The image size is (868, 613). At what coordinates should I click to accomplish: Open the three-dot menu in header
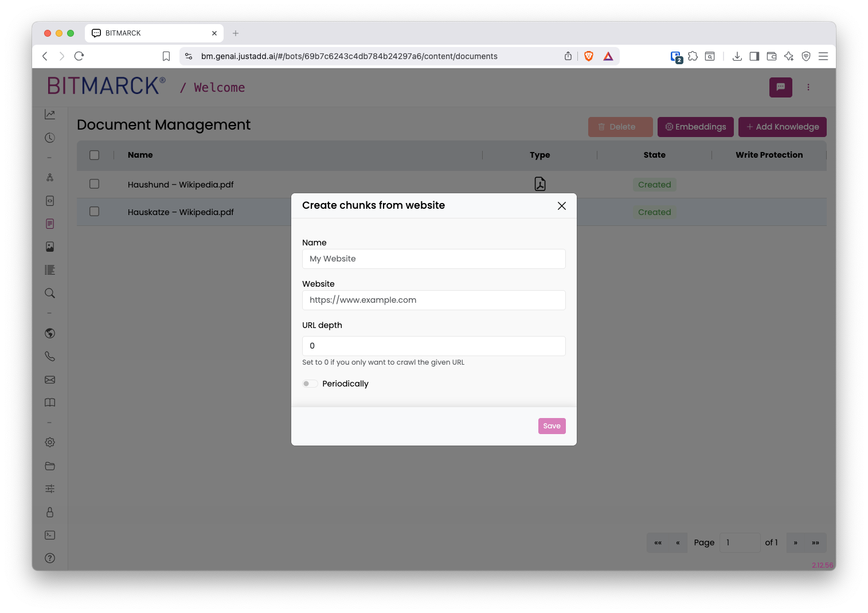click(808, 87)
